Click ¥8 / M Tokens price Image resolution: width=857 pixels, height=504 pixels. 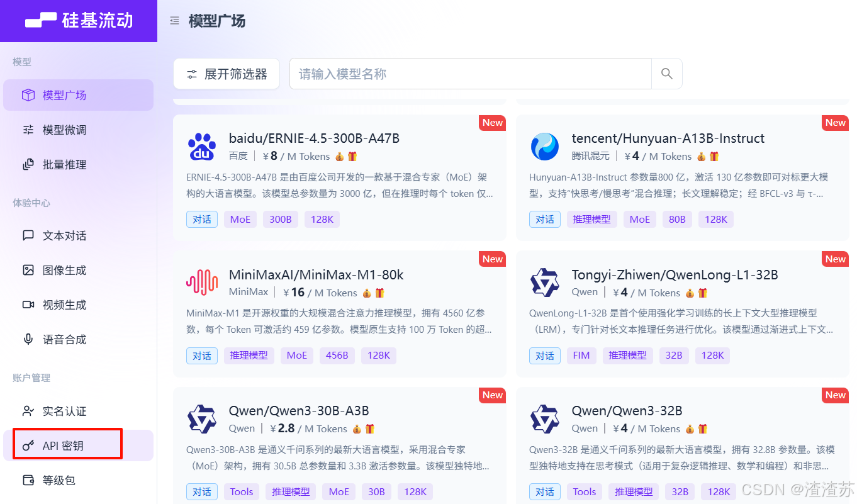tap(296, 156)
